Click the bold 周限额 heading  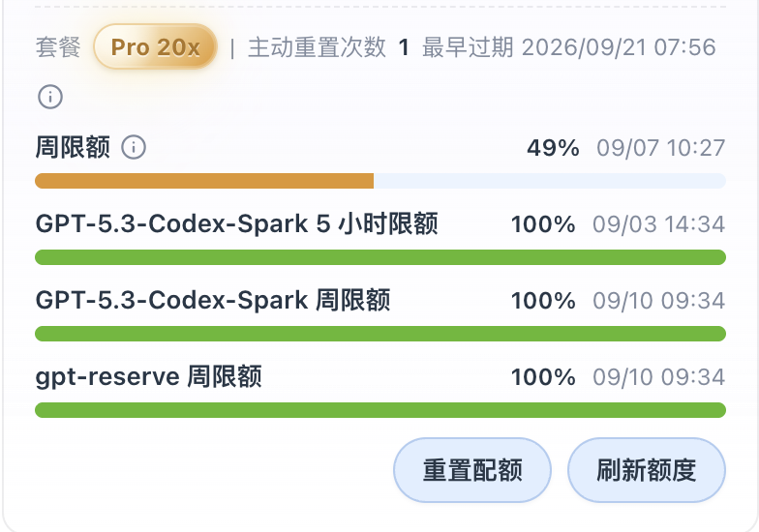point(73,147)
